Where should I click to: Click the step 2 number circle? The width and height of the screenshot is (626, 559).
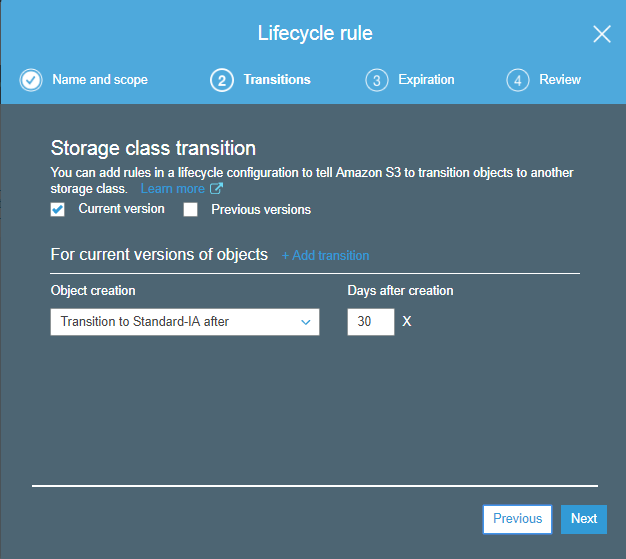point(221,80)
